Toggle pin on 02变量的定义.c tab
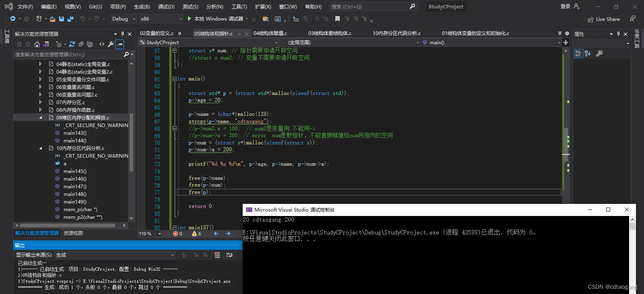The height and width of the screenshot is (294, 644). coord(180,33)
